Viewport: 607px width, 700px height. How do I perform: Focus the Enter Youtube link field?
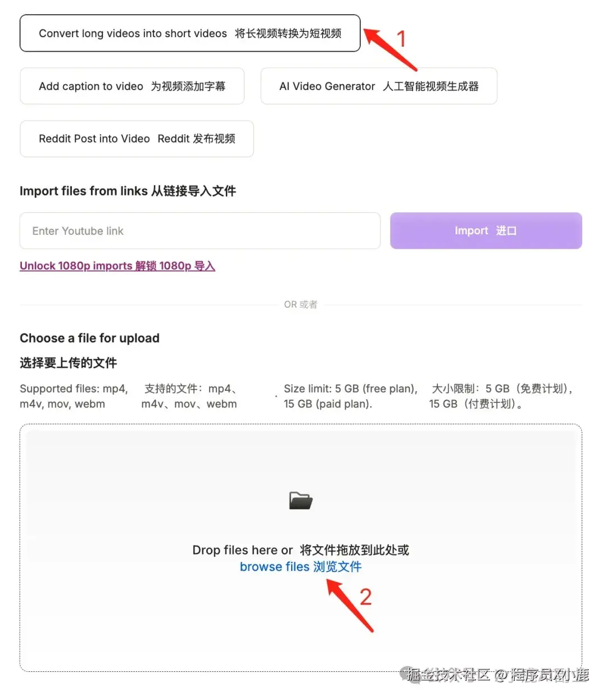(200, 231)
